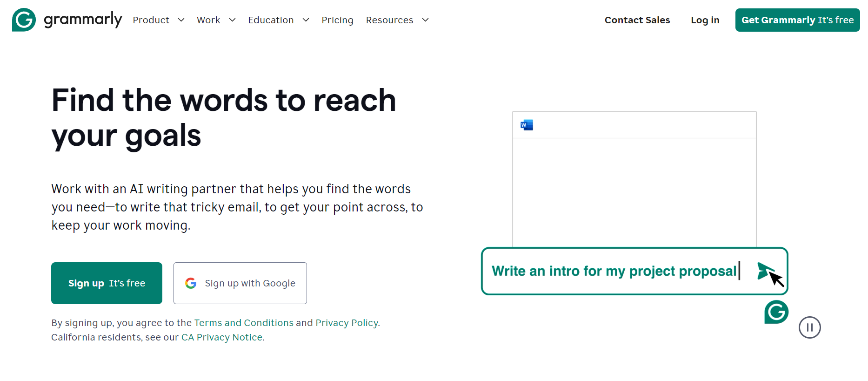This screenshot has width=868, height=381.
Task: Click the text "keep your work moving."
Action: (121, 225)
